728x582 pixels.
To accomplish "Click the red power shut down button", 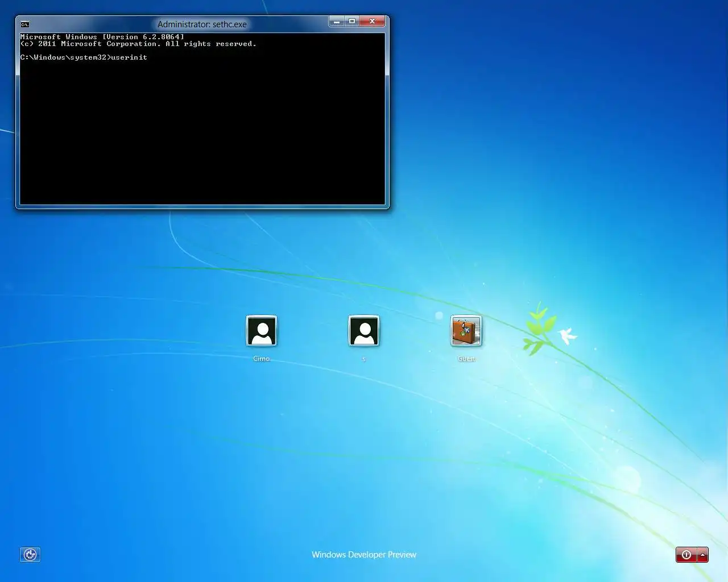I will 686,555.
